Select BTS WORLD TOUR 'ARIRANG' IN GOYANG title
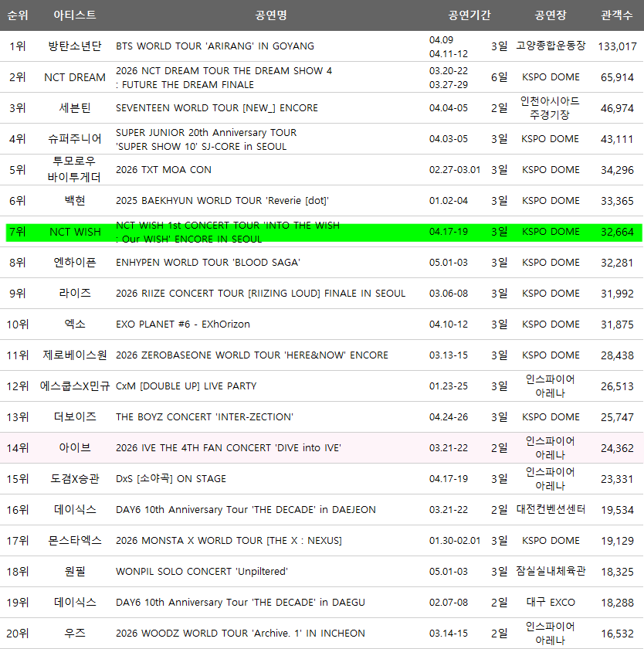Screen dimensions: 644x649 click(x=215, y=46)
